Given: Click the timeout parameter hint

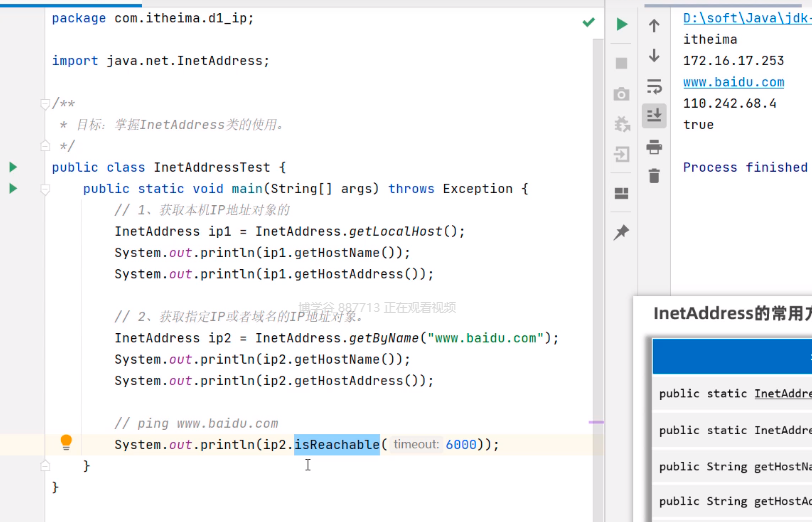Looking at the screenshot, I should [x=416, y=444].
